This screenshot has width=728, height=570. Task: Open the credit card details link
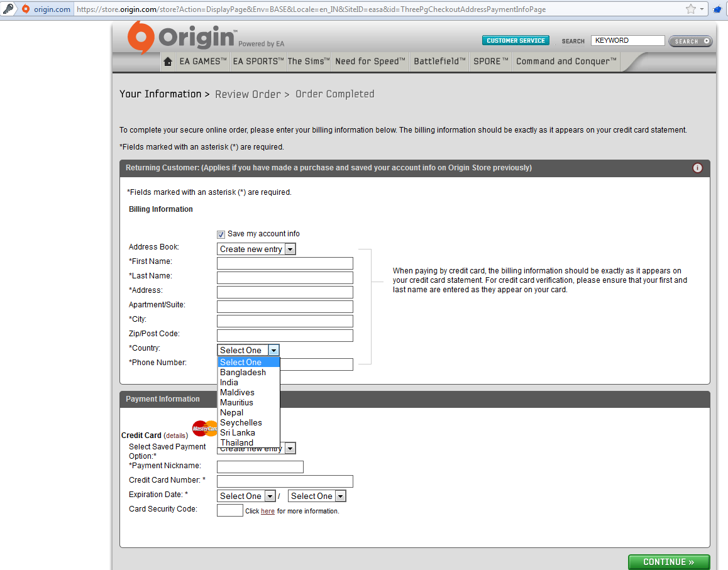point(175,436)
